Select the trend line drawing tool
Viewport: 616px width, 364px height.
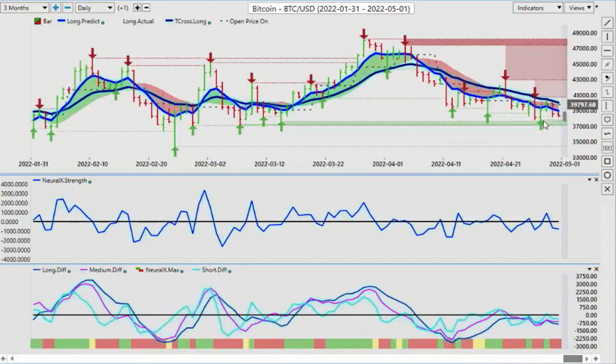point(607,23)
